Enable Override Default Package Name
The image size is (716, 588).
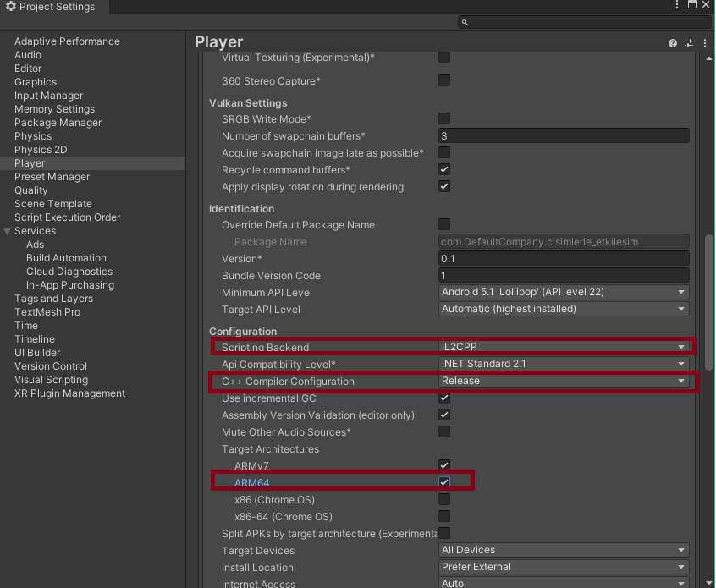tap(444, 224)
